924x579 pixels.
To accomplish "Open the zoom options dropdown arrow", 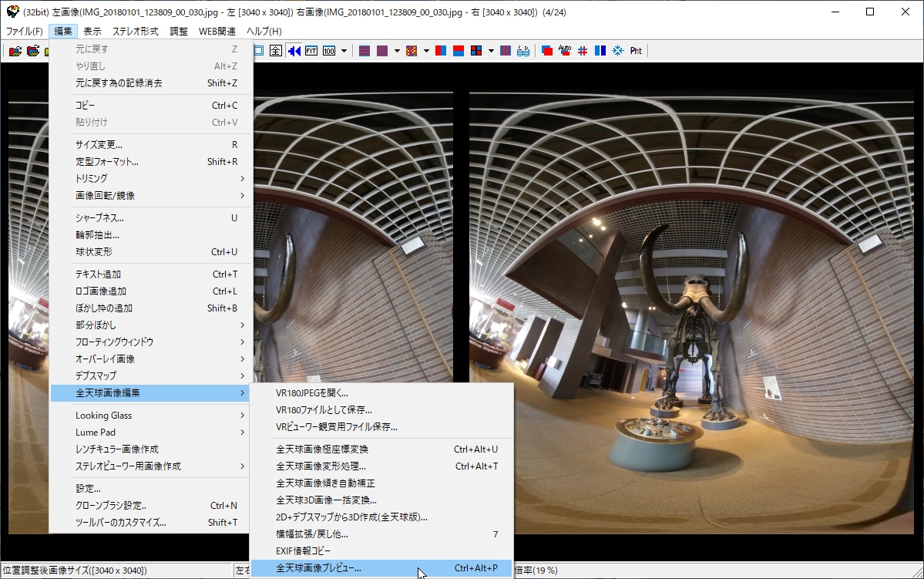I will [x=344, y=51].
